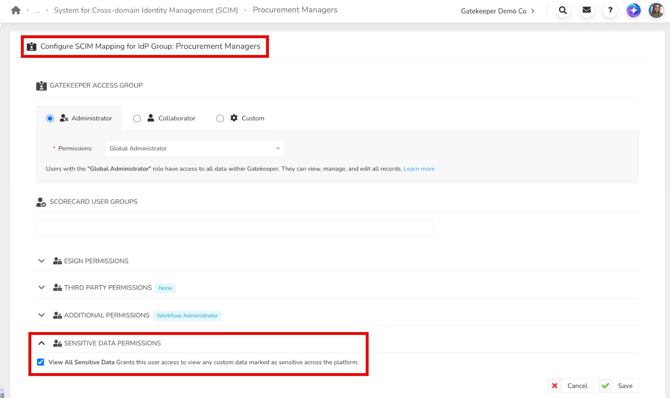Select the Collaborator radio button
Image resolution: width=670 pixels, height=398 pixels.
(x=137, y=118)
